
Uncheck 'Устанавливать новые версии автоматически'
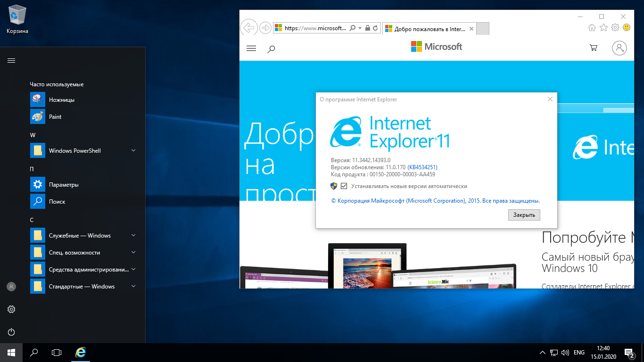point(344,186)
